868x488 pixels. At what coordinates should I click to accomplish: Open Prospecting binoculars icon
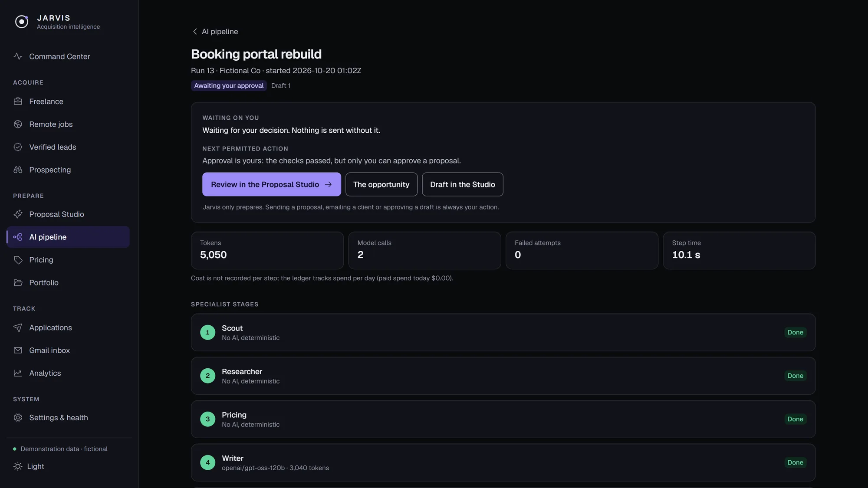point(18,170)
